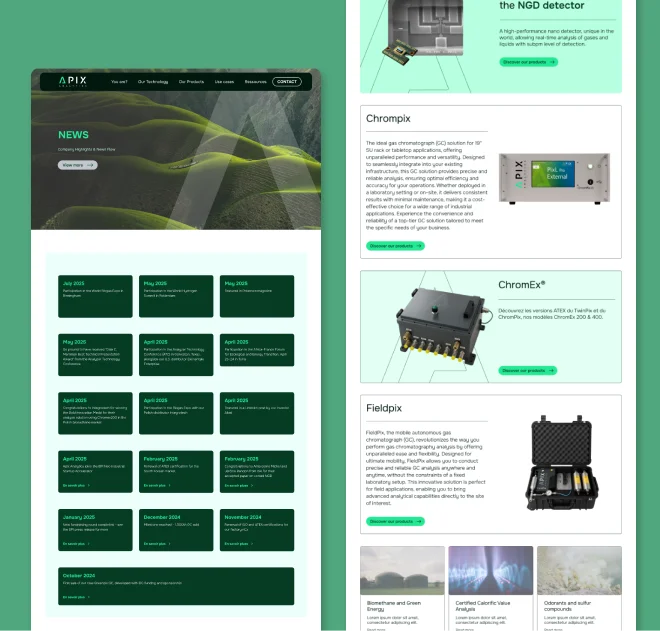Click the Odorants and sulfur compounds image
This screenshot has height=631, width=660.
[x=579, y=570]
